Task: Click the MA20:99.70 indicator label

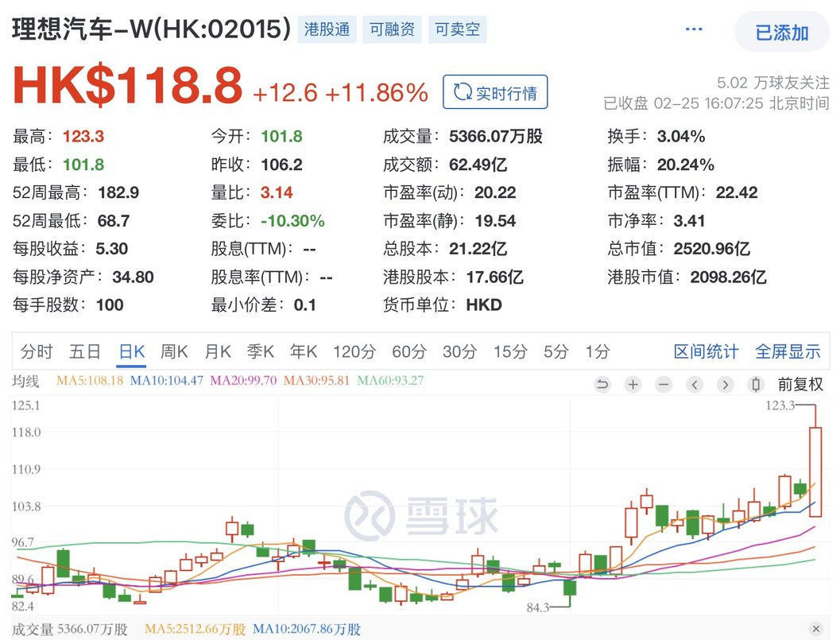Action: point(243,381)
